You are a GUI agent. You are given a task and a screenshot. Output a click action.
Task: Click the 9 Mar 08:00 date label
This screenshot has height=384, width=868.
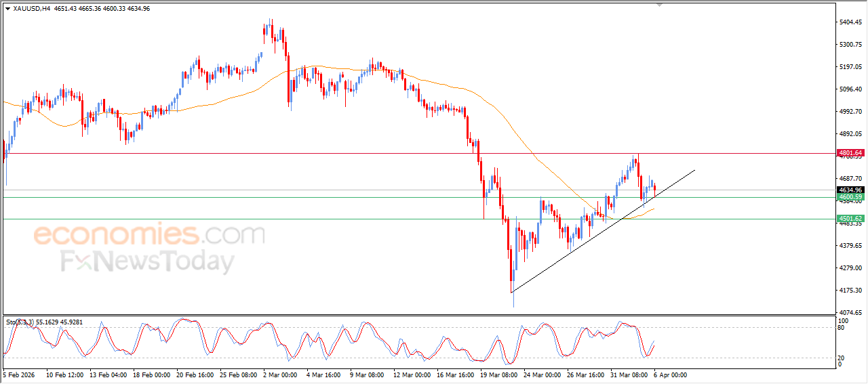pyautogui.click(x=368, y=374)
